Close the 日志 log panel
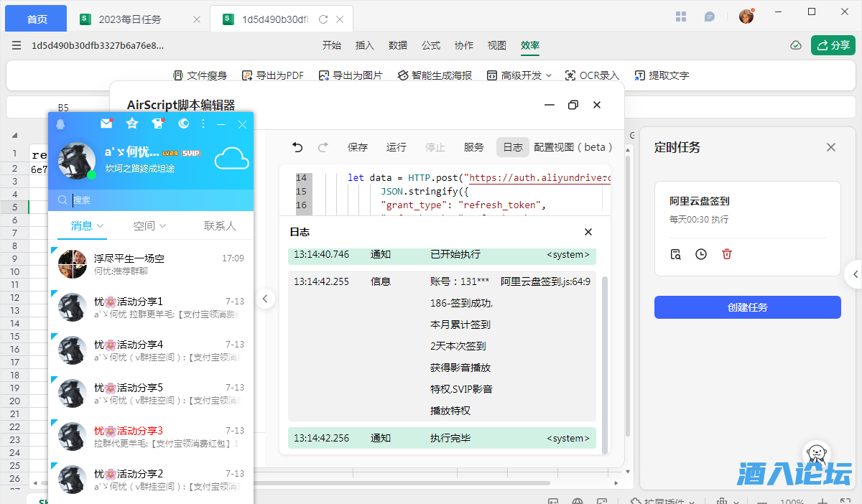The image size is (862, 504). 588,232
